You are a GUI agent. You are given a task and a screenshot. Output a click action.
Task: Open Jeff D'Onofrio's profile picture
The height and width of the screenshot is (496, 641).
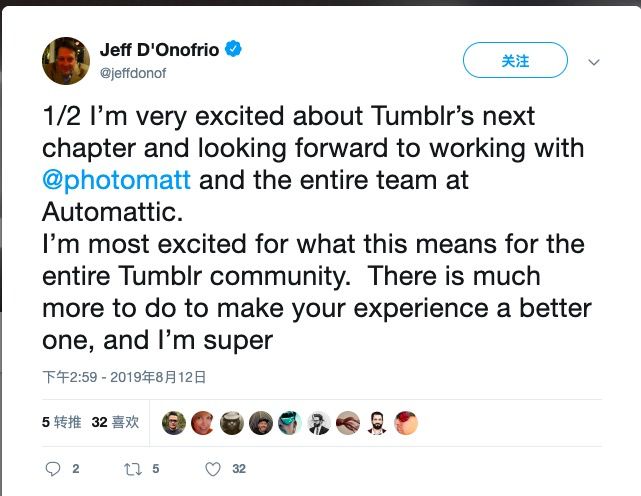(66, 60)
